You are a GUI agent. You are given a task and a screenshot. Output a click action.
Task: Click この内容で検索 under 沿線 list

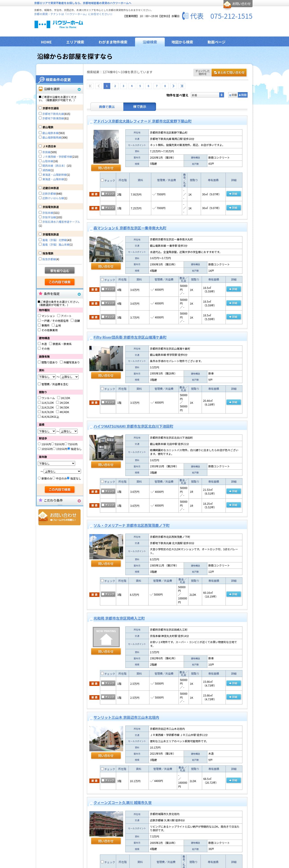point(60,282)
